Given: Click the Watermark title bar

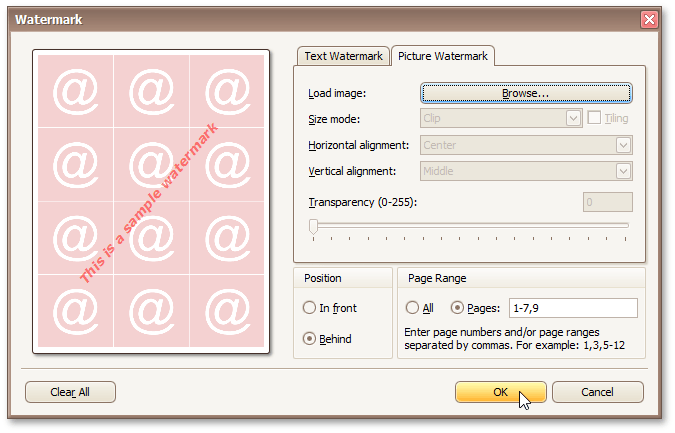Looking at the screenshot, I should click(300, 19).
